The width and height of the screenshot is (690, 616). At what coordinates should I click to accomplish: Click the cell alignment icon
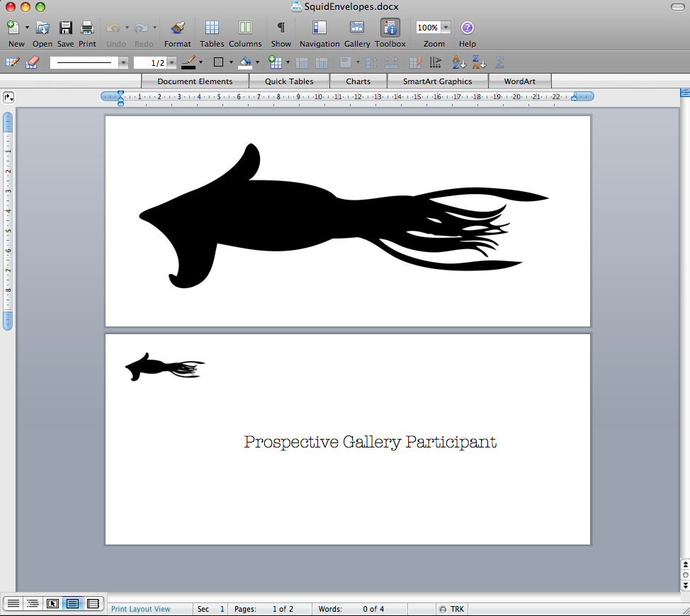click(x=346, y=63)
